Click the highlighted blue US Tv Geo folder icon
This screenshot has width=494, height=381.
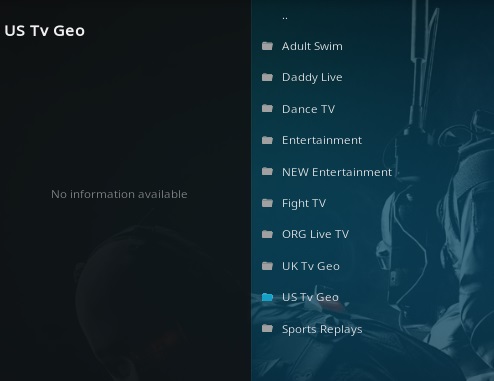[x=267, y=297]
